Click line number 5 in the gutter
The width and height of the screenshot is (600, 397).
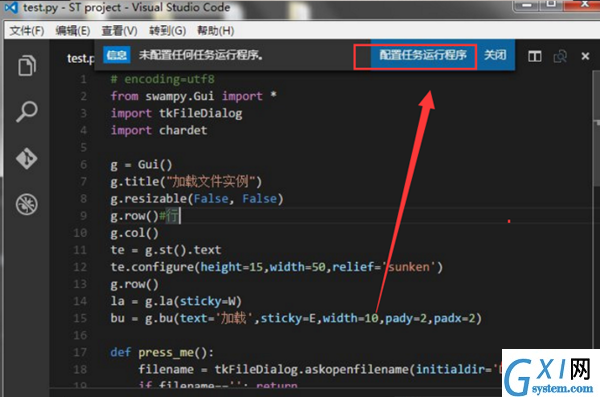(83, 147)
